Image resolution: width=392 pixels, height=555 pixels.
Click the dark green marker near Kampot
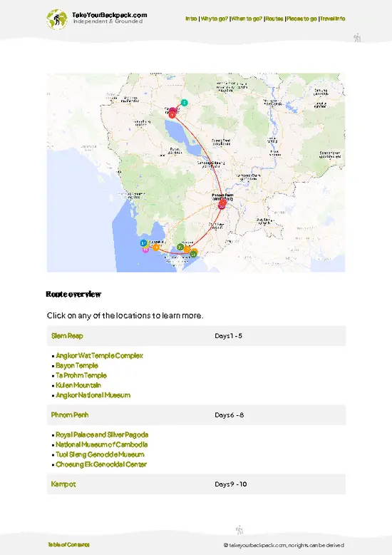[193, 253]
